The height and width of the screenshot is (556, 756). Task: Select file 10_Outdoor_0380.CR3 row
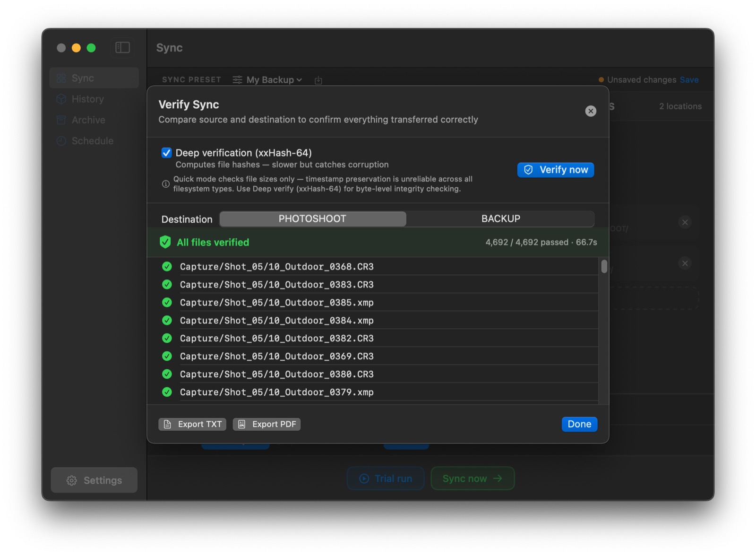[x=373, y=374]
